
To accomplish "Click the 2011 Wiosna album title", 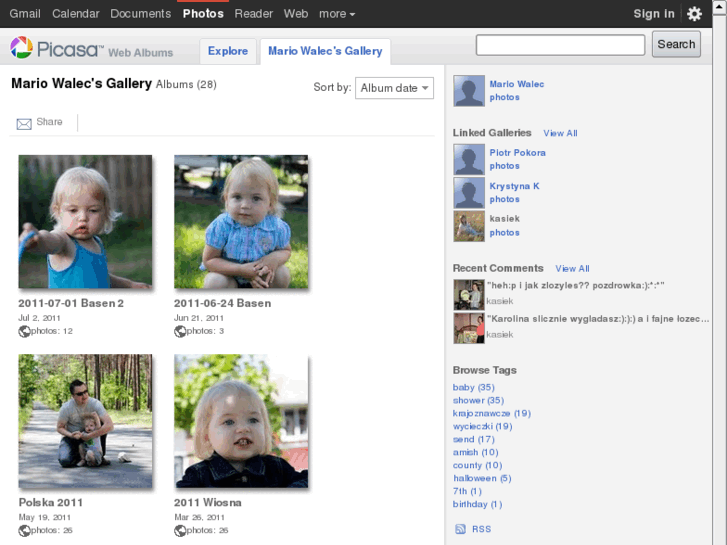I will 208,503.
